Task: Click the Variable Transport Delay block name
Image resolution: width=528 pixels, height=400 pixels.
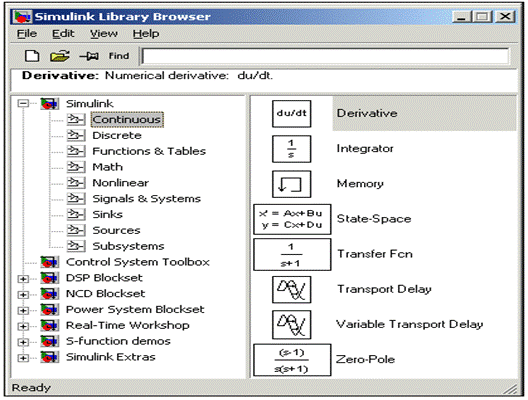Action: tap(409, 325)
